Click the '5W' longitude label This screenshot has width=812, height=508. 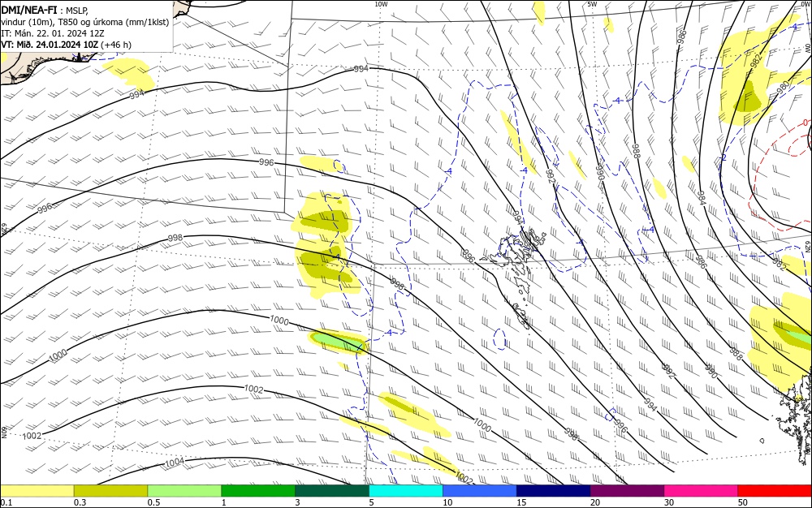tap(592, 4)
